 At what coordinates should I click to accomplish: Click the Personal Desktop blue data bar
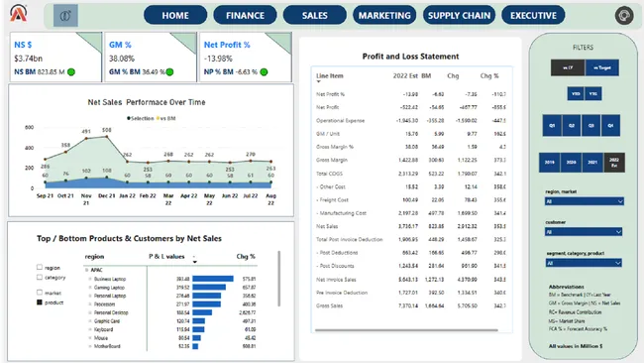coord(202,312)
